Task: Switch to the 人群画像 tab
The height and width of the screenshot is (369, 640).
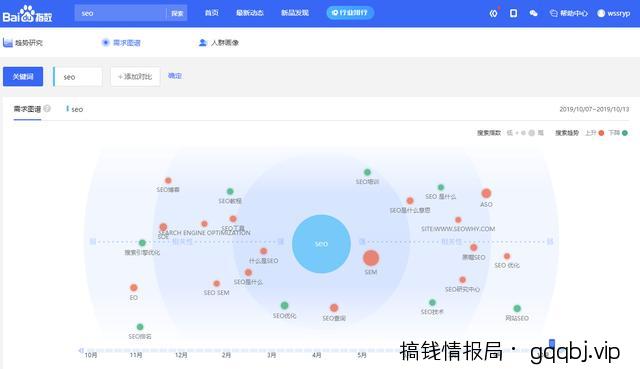Action: coord(219,42)
